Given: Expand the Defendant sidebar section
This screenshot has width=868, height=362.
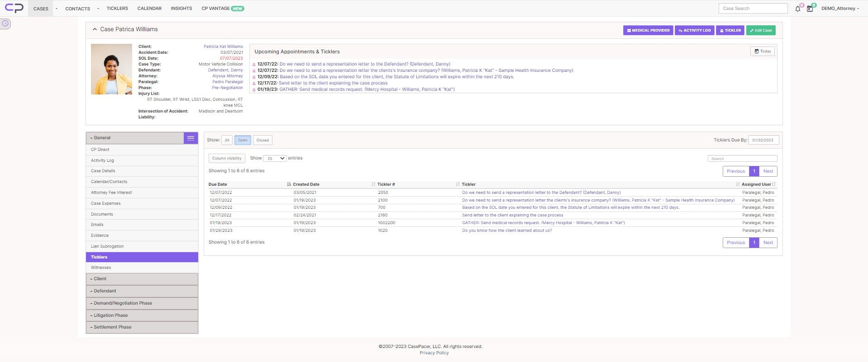Looking at the screenshot, I should pos(142,291).
